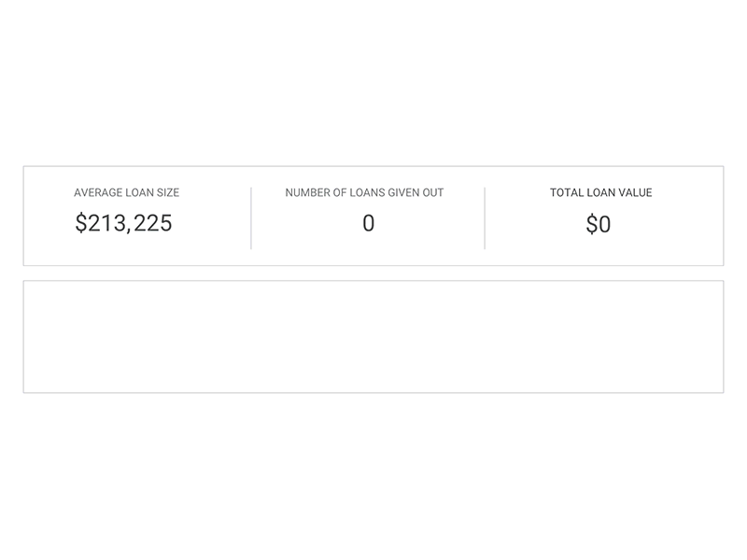The height and width of the screenshot is (560, 747).
Task: Click the AVERAGE LOAN SIZE label
Action: click(x=126, y=193)
